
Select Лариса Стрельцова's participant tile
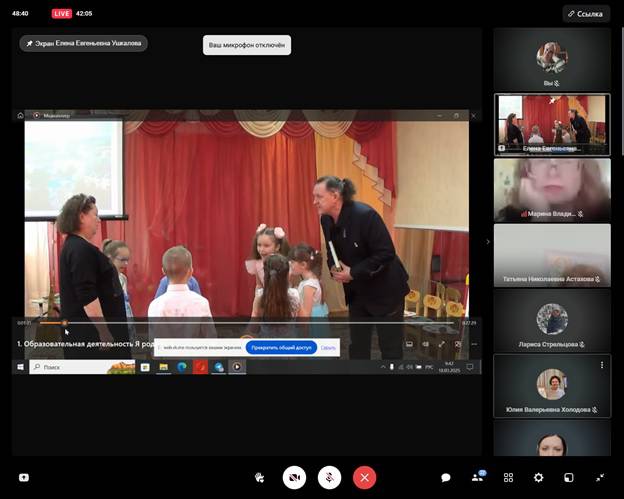coord(552,320)
